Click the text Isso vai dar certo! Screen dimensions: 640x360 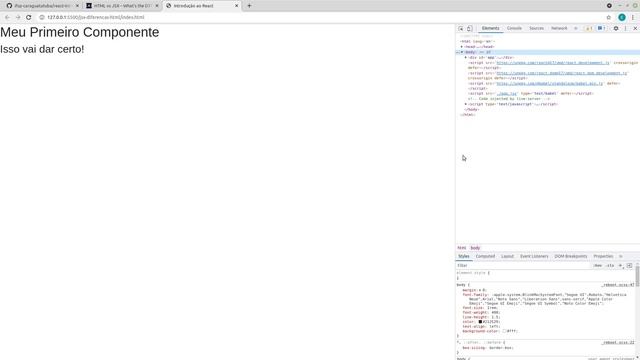[x=42, y=49]
